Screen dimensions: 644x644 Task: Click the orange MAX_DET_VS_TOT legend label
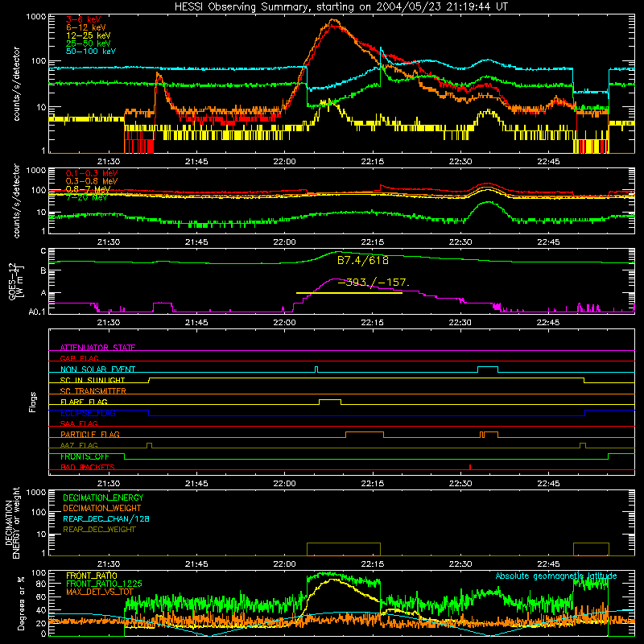pos(99,592)
